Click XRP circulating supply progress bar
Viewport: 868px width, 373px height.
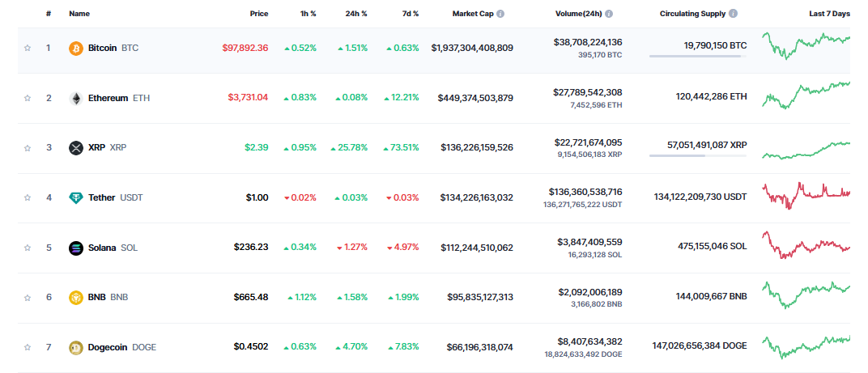pyautogui.click(x=697, y=155)
